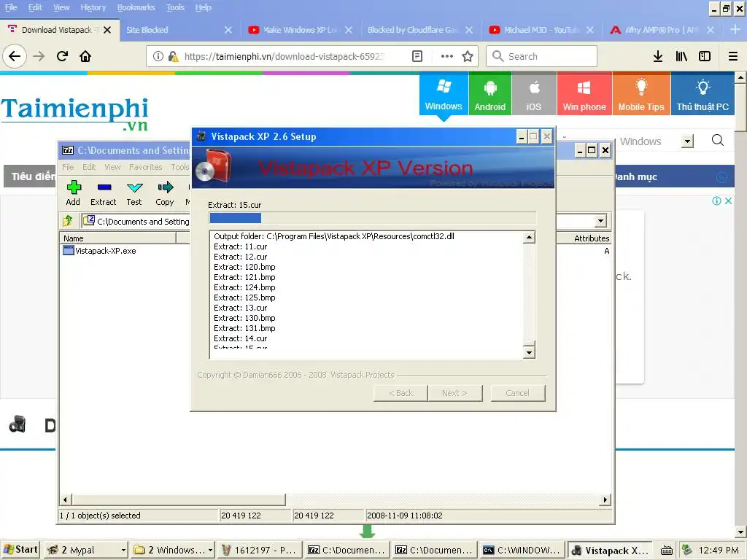Open the Downloads arrow icon
This screenshot has height=560, width=747.
pyautogui.click(x=657, y=57)
